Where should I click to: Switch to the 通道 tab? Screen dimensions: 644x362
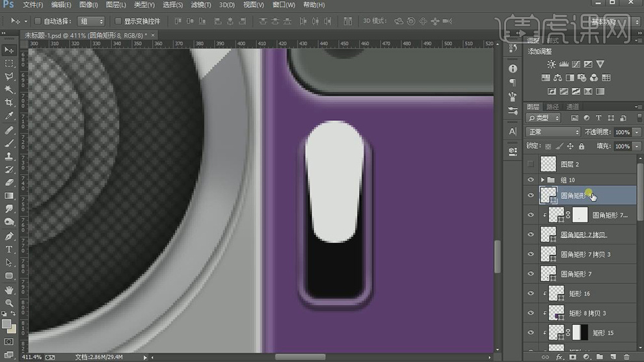click(x=572, y=107)
